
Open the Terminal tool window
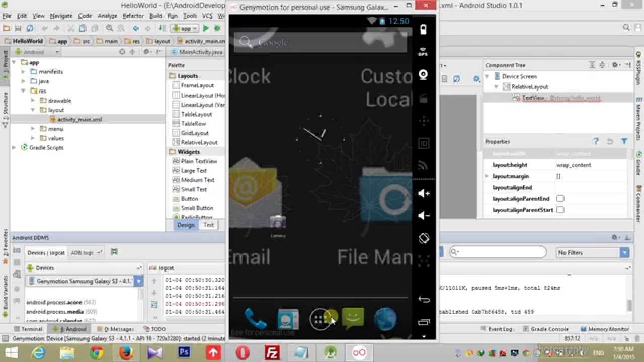(x=28, y=329)
